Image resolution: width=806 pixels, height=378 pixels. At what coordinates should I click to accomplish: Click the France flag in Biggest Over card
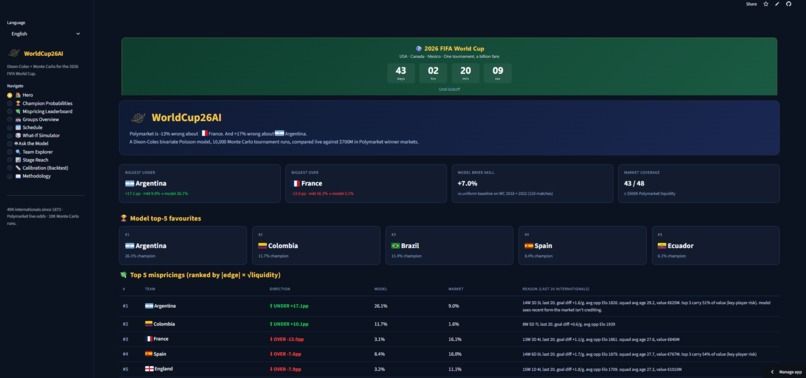(296, 184)
